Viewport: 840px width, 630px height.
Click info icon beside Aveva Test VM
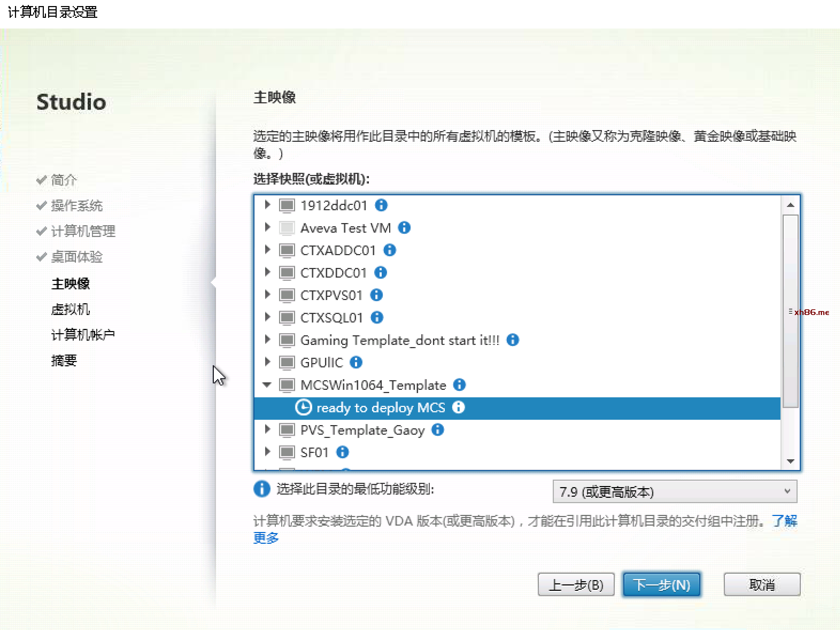pos(404,227)
